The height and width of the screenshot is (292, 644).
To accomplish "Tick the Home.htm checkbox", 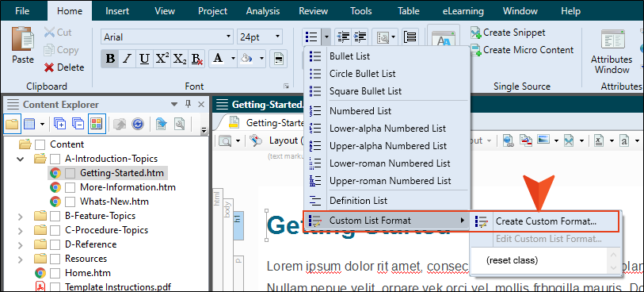I will click(55, 273).
